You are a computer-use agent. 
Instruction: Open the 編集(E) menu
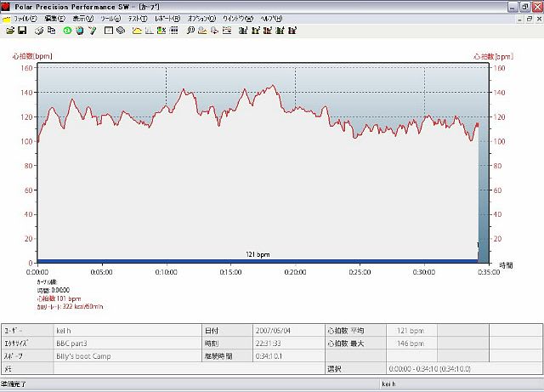click(x=54, y=18)
